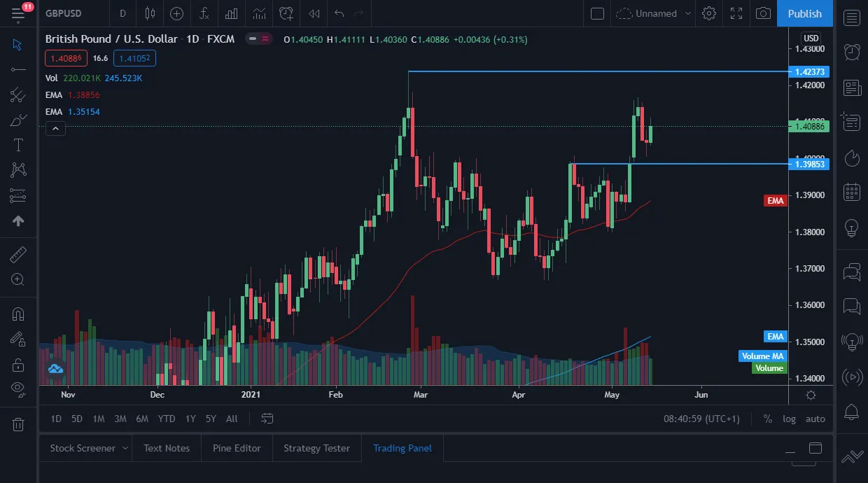
Task: Open the Pine Editor tab
Action: click(237, 448)
